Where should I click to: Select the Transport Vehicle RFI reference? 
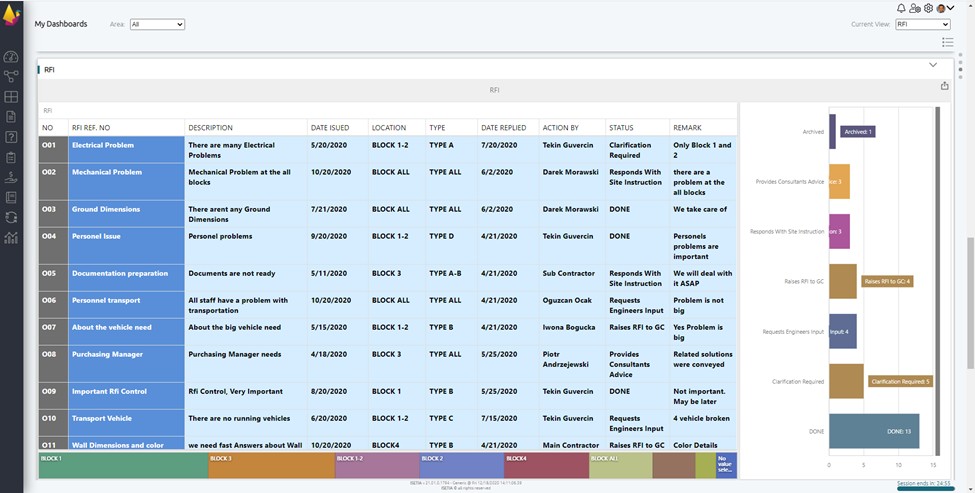click(126, 423)
